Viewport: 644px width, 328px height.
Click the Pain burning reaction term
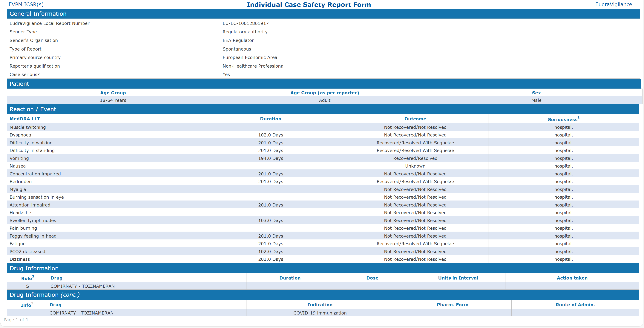(x=23, y=228)
